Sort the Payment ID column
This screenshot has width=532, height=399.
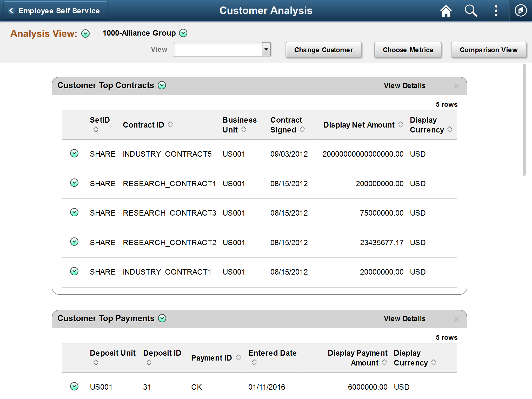[238, 357]
